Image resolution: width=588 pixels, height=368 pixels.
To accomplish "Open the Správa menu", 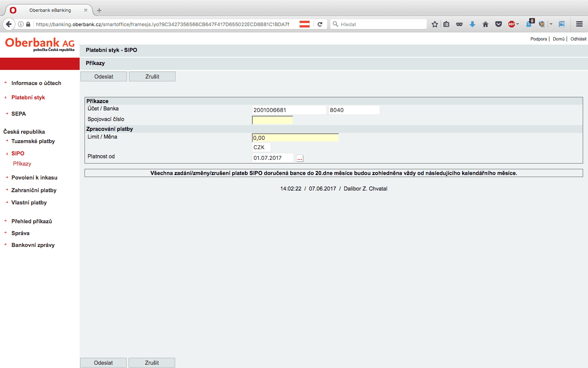I will 20,233.
